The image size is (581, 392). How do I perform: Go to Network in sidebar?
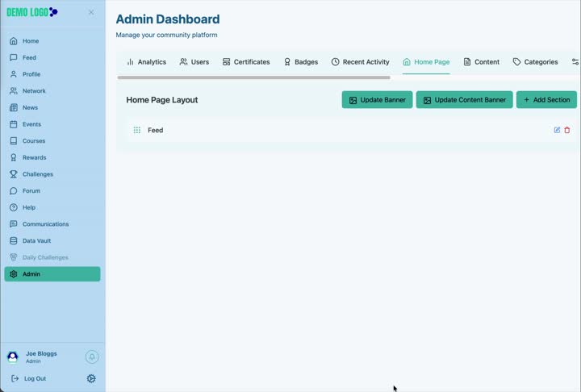coord(52,91)
